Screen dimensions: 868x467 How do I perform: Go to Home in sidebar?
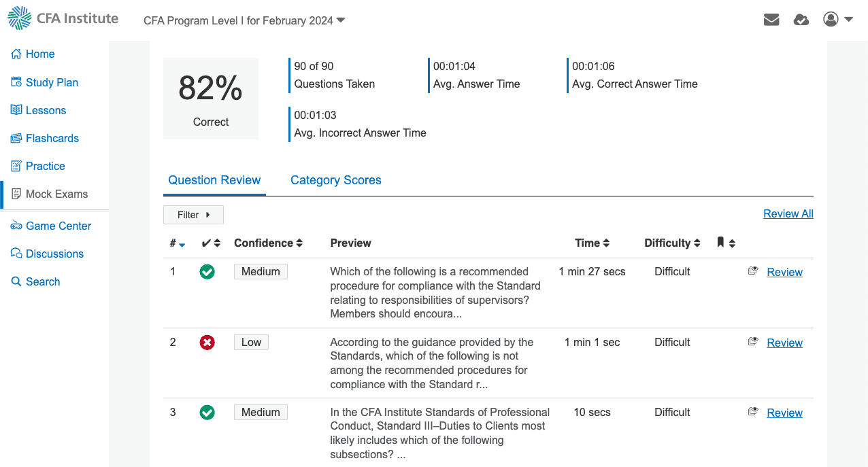[40, 54]
